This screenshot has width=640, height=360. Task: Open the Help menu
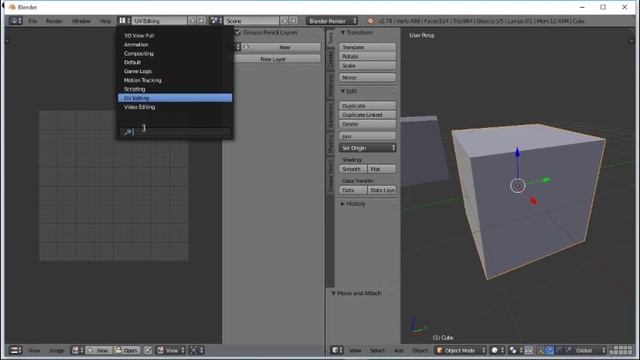[x=105, y=21]
